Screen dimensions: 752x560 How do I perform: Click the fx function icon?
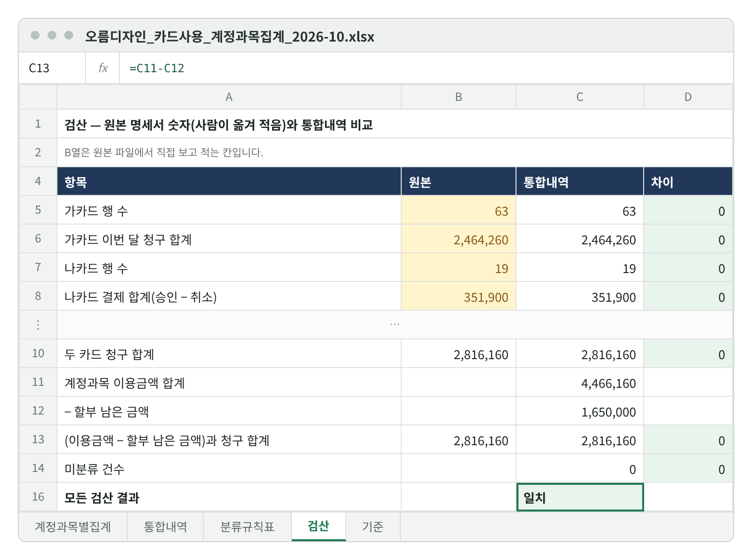[103, 68]
